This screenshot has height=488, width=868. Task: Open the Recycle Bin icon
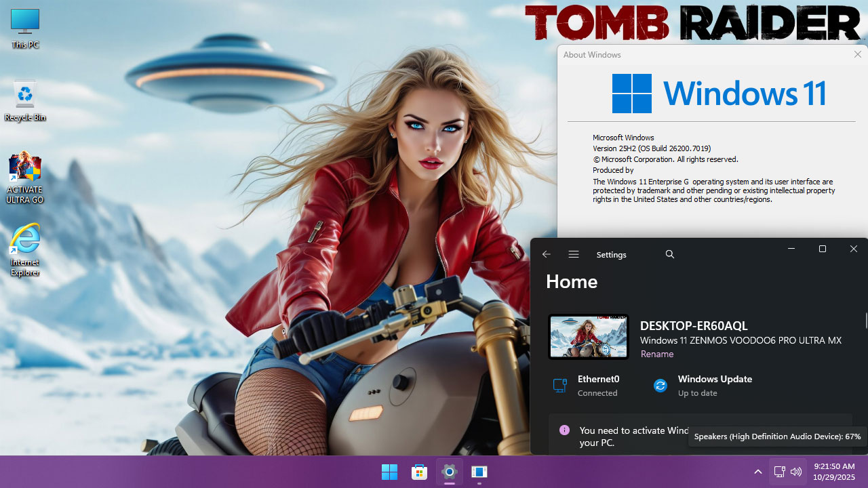25,102
